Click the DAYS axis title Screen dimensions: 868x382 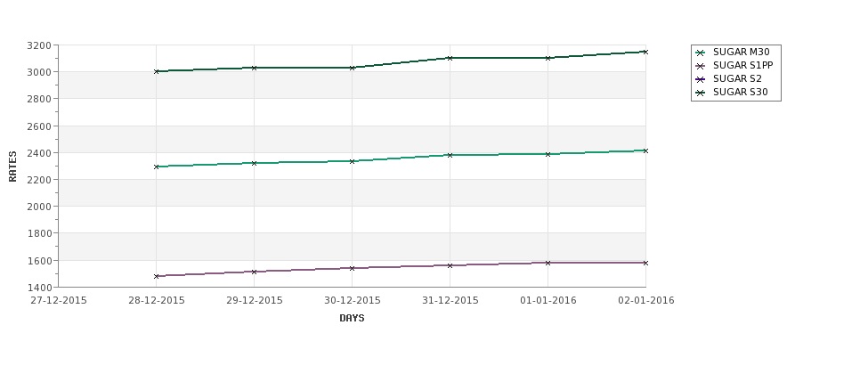352,319
